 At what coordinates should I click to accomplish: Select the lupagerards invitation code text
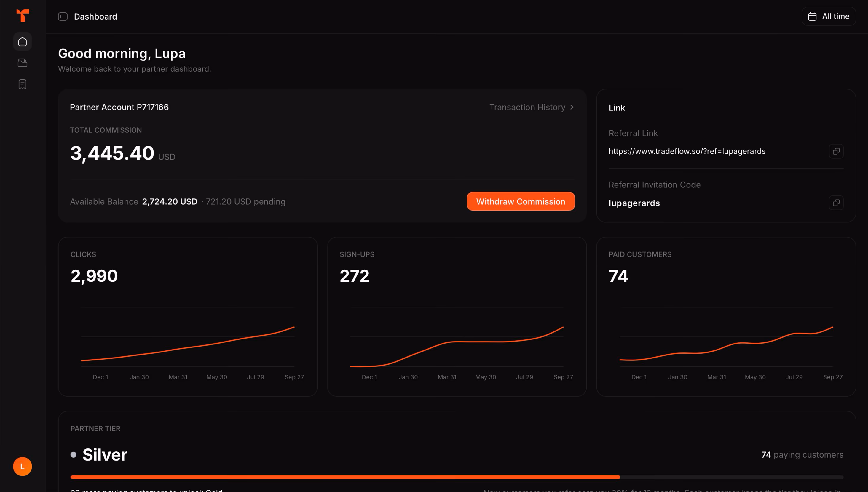click(634, 203)
